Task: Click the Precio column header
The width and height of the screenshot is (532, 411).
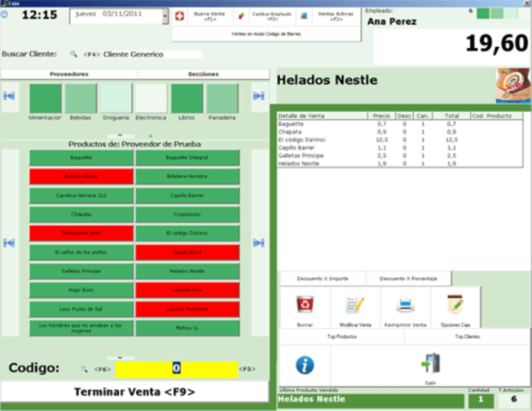Action: [381, 116]
